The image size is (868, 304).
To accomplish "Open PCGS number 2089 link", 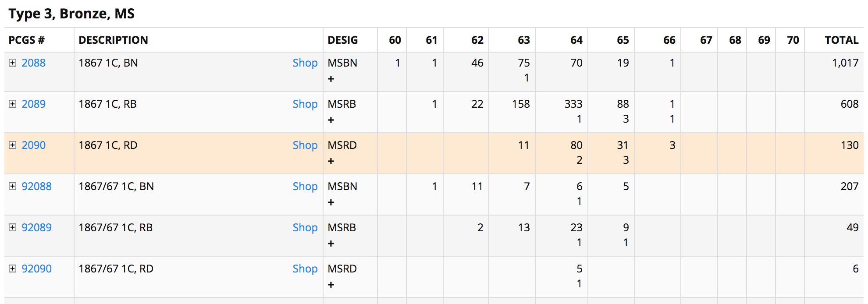I will pos(34,104).
